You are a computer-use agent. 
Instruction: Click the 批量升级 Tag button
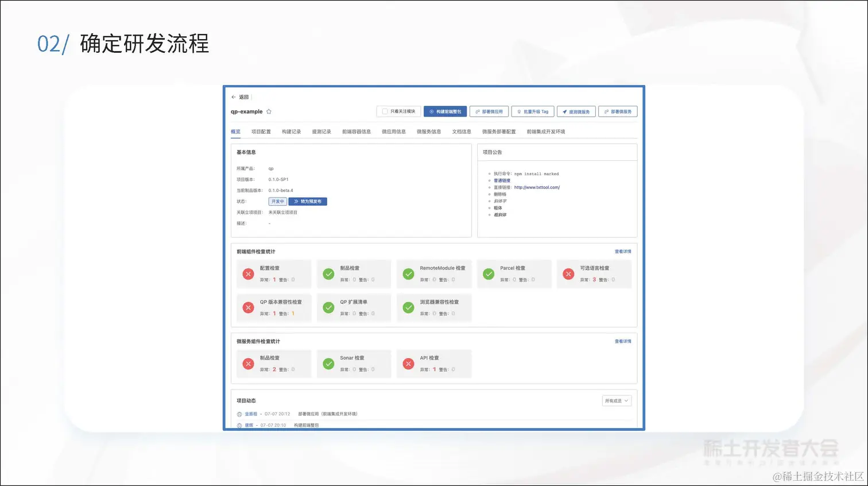pyautogui.click(x=533, y=111)
